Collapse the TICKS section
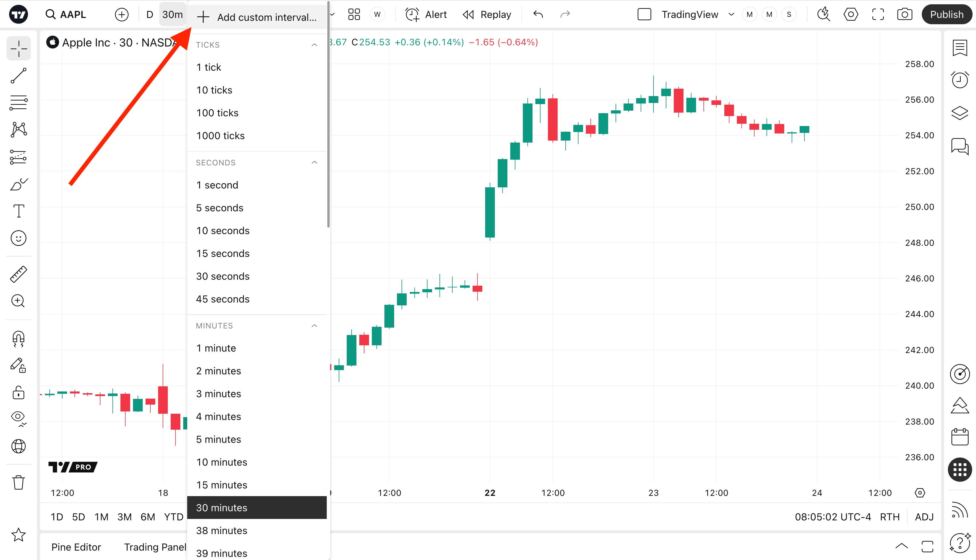Viewport: 976px width, 560px height. [314, 45]
